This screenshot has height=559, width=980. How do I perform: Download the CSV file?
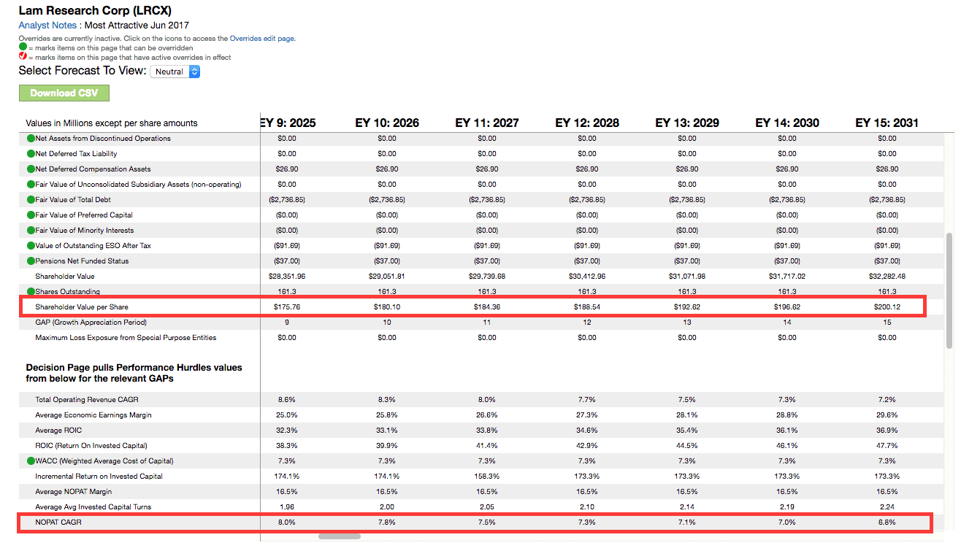click(x=64, y=93)
